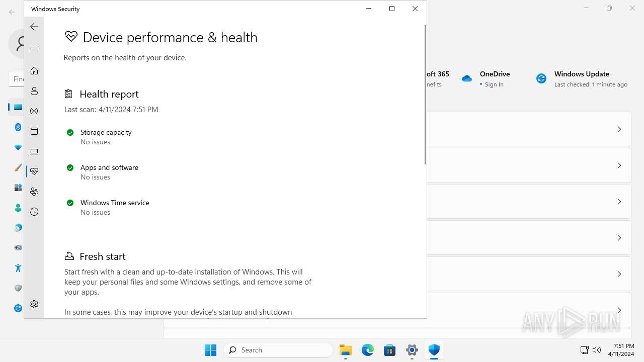Open Firewall & network protection icon
Viewport: 644px width, 362px height.
pos(34,111)
